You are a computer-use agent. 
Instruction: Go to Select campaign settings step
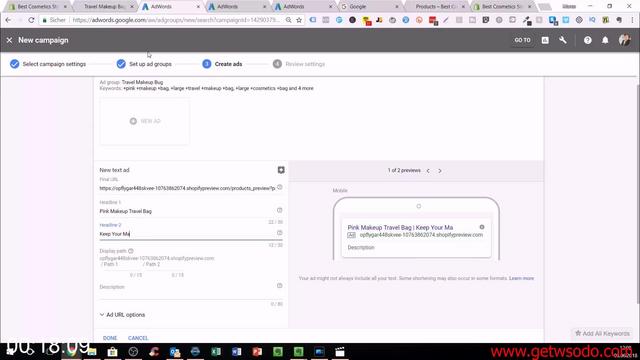(48, 64)
